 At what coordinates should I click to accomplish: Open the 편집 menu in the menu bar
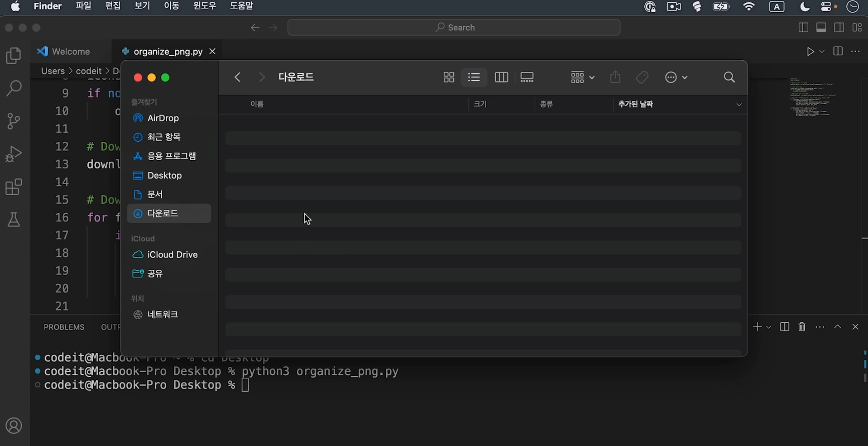tap(113, 6)
